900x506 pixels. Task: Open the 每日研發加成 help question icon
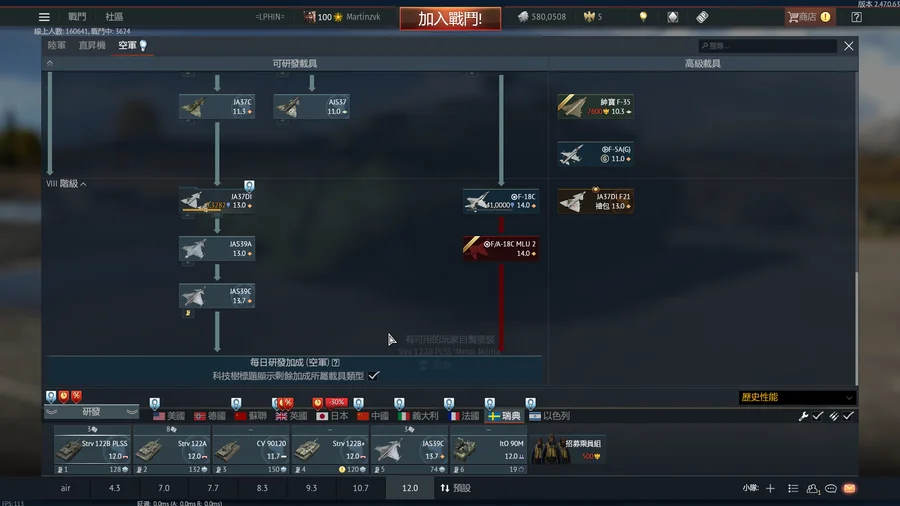336,363
